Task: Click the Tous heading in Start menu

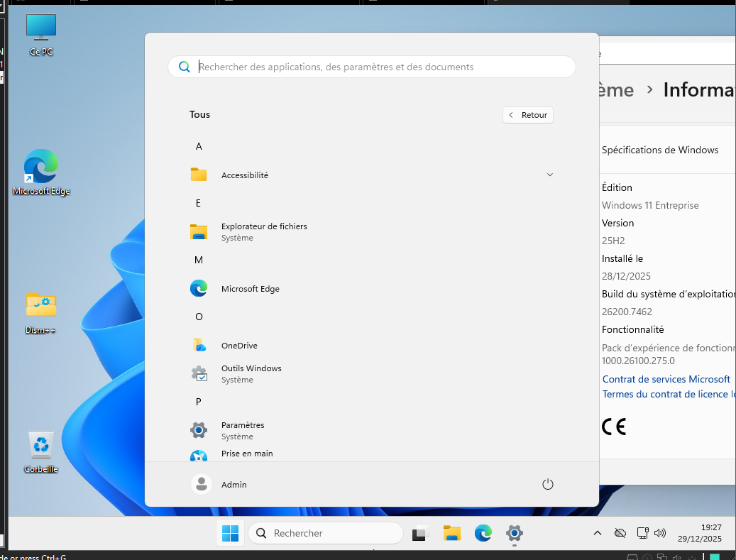Action: (199, 114)
